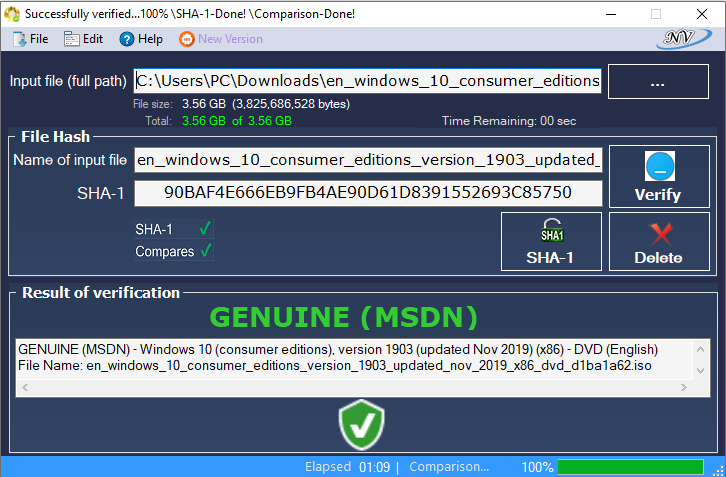Screen dimensions: 726x477
Task: Click the SHA-1 hash value field
Action: [368, 193]
